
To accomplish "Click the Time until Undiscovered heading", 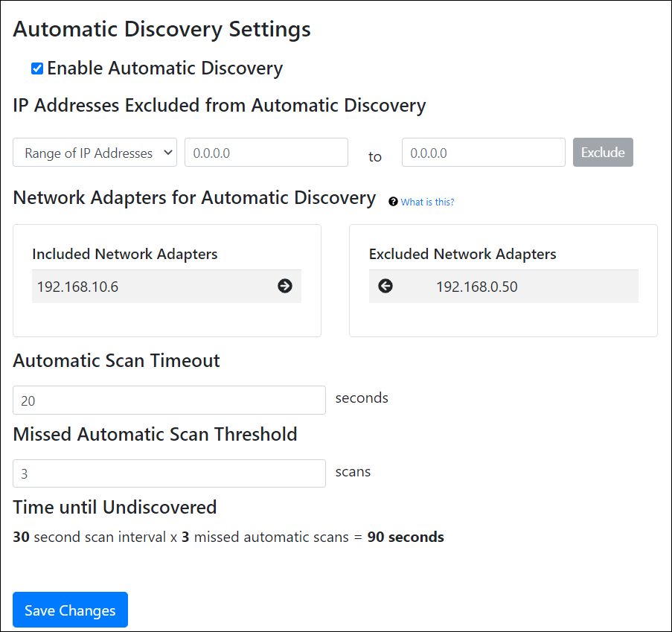I will pyautogui.click(x=115, y=507).
